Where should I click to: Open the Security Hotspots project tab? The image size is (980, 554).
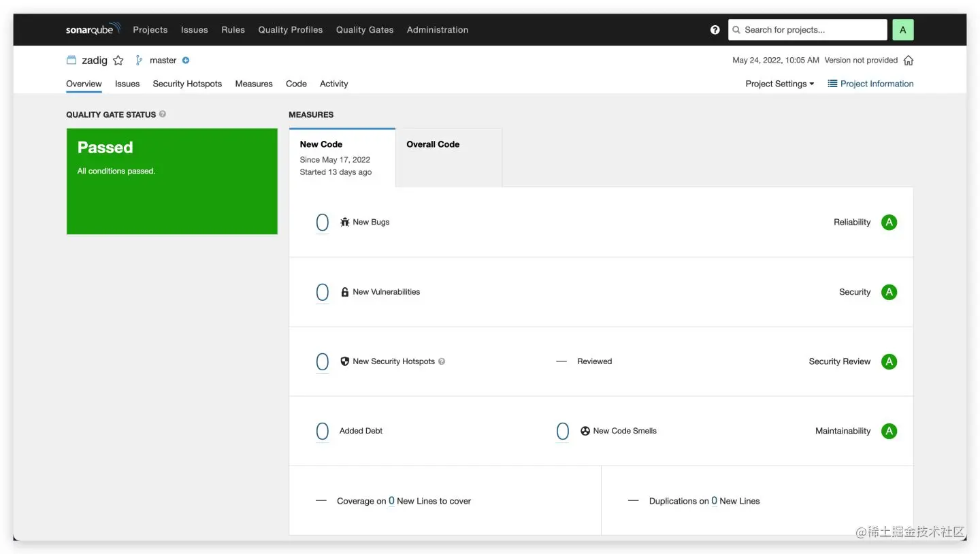[x=187, y=84]
